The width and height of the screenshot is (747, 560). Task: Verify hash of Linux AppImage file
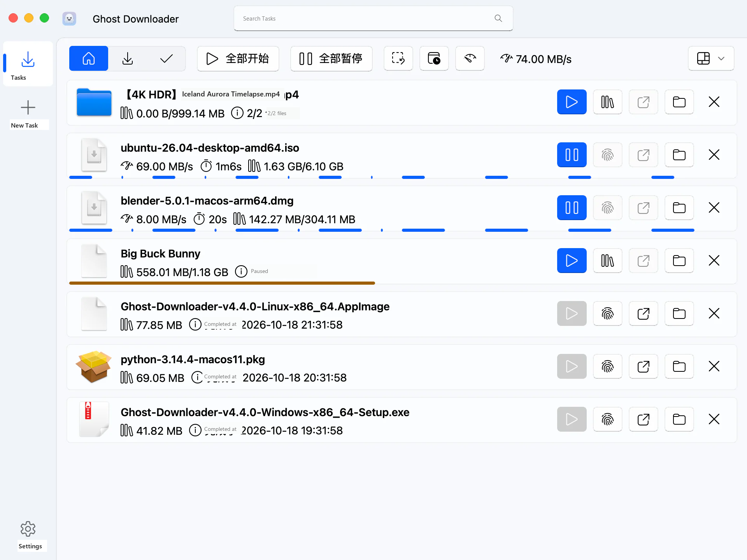click(608, 313)
